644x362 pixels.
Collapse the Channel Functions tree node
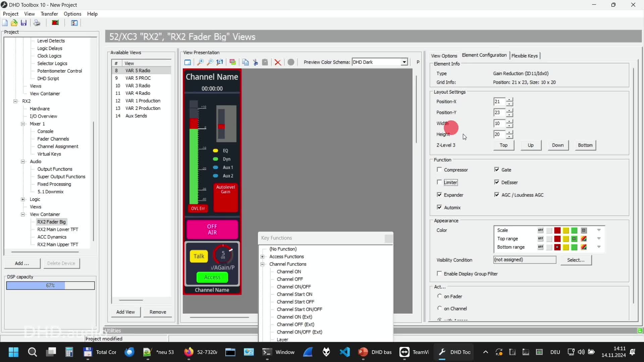pos(263,264)
